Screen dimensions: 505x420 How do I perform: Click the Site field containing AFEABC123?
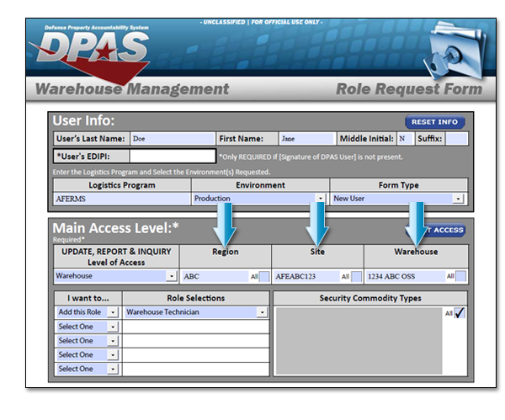pyautogui.click(x=306, y=276)
